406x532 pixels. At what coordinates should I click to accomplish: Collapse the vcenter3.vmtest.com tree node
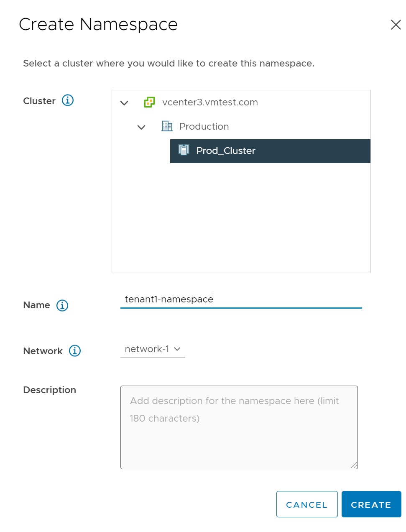124,103
